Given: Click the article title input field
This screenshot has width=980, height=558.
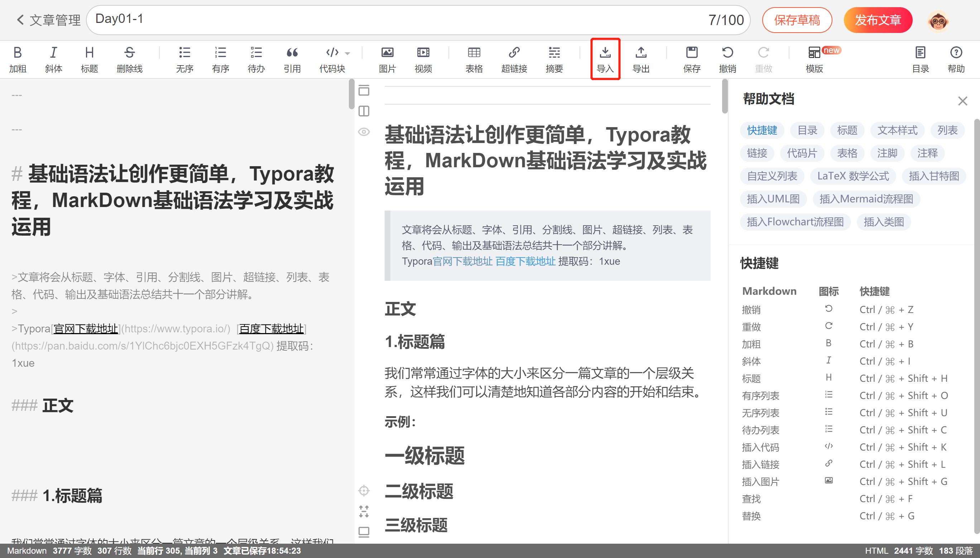Looking at the screenshot, I should pos(383,19).
